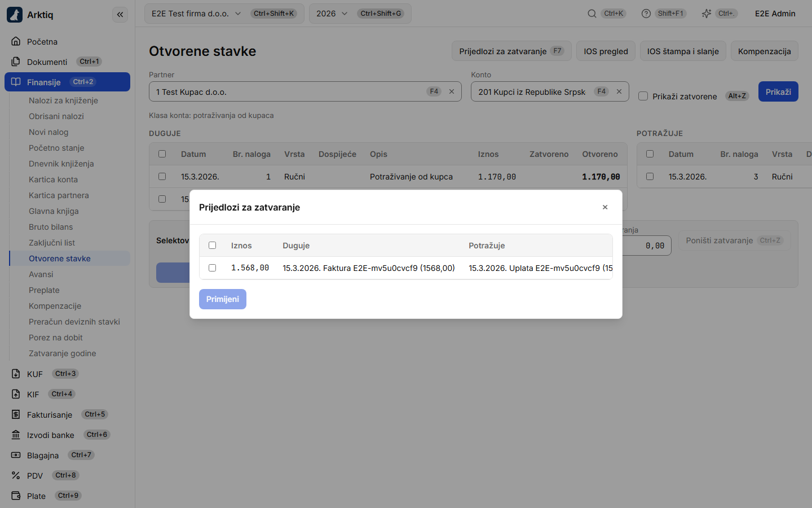This screenshot has height=508, width=812.
Task: Open IOS pregled
Action: 606,51
